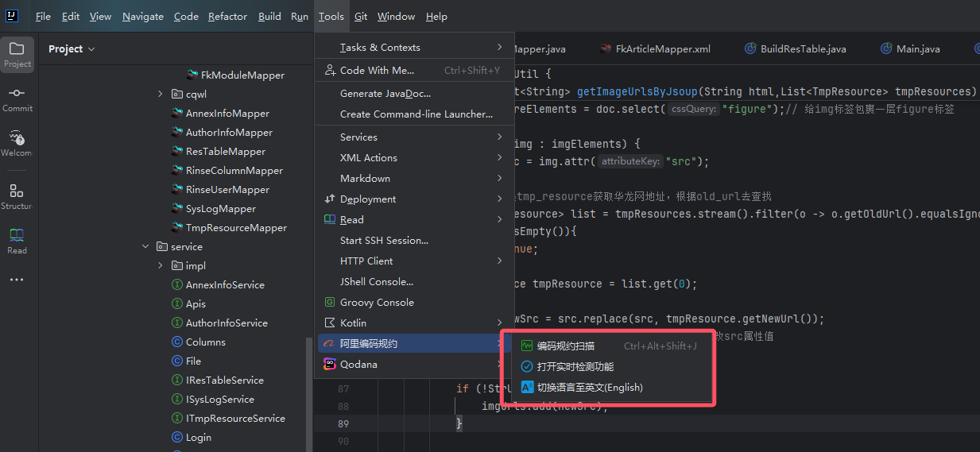
Task: Launch Groovy Console from Tools menu
Action: [377, 303]
